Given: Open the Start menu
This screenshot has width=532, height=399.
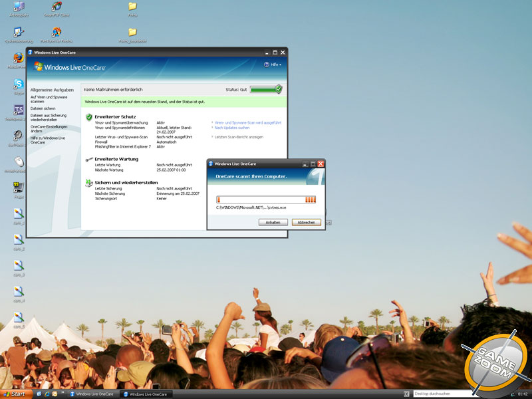Looking at the screenshot, I should [x=15, y=394].
